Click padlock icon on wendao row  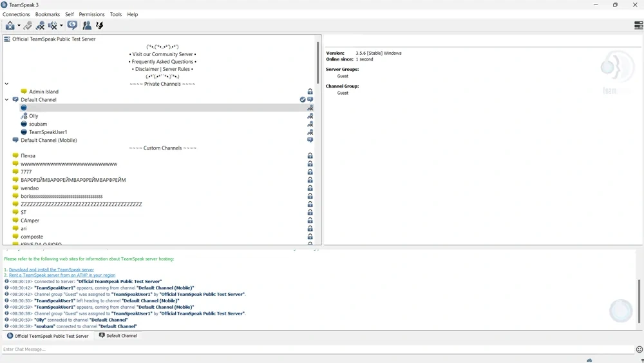tap(310, 188)
